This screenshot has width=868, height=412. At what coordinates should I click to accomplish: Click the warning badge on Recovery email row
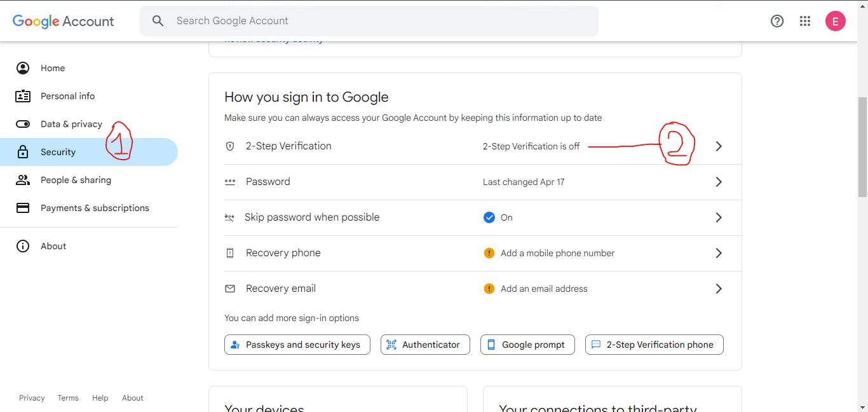click(x=489, y=288)
